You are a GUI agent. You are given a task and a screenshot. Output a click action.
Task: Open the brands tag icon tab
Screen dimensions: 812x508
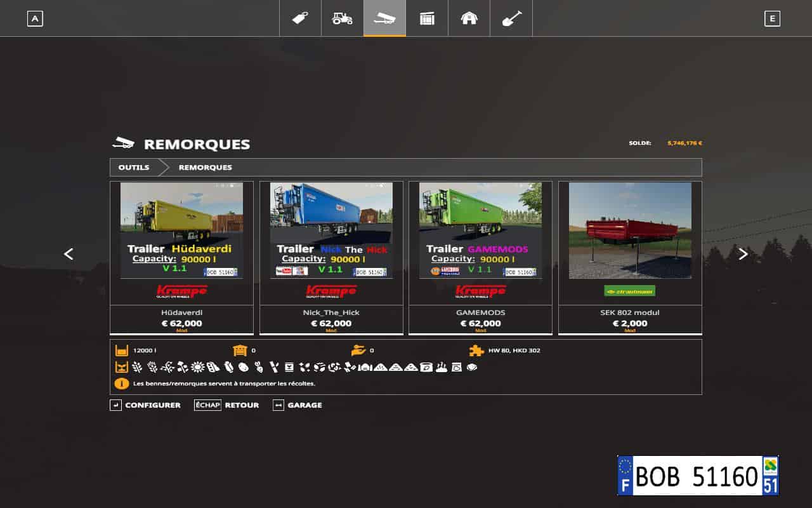click(x=301, y=18)
